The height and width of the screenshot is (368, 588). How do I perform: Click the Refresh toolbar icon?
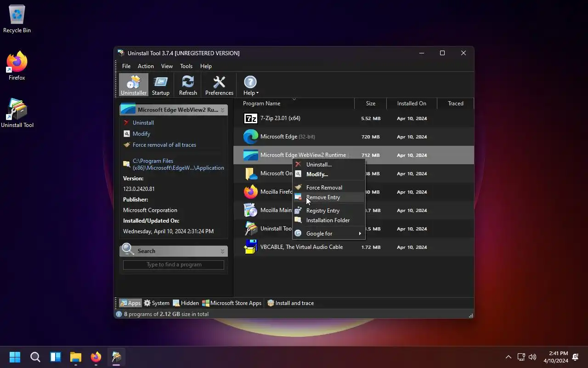(x=188, y=85)
